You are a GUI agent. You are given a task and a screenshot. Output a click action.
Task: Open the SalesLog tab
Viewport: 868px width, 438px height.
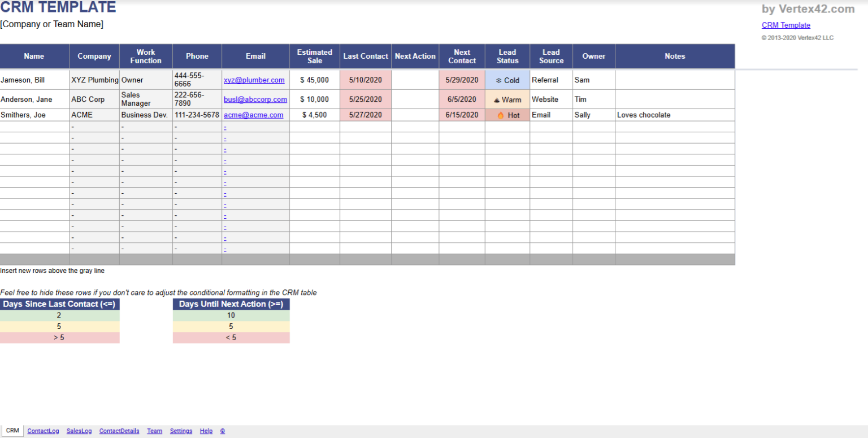point(79,431)
